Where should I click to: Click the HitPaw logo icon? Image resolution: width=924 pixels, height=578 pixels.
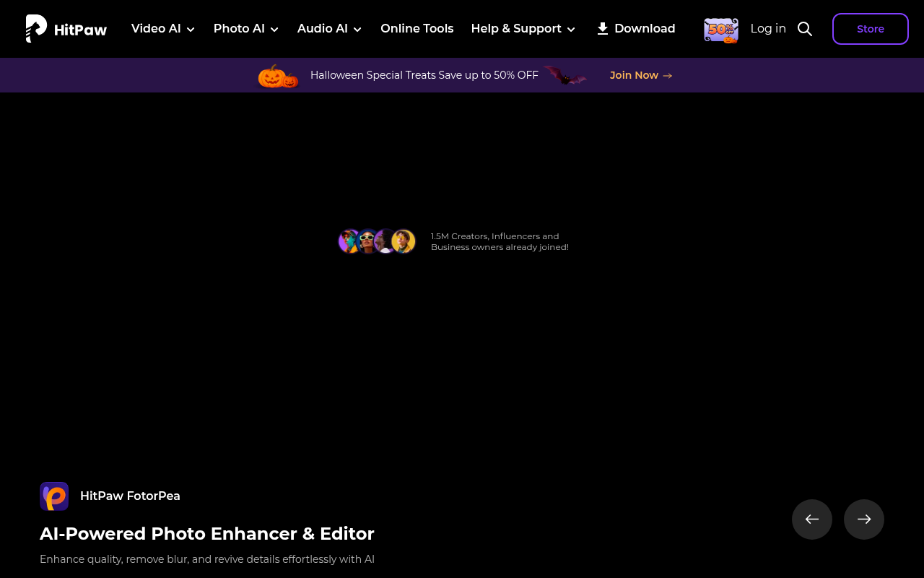click(36, 29)
